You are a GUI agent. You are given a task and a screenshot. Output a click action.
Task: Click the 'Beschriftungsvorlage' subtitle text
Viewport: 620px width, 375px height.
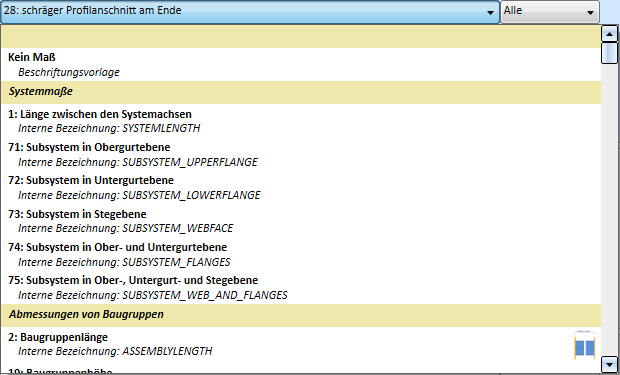point(69,72)
